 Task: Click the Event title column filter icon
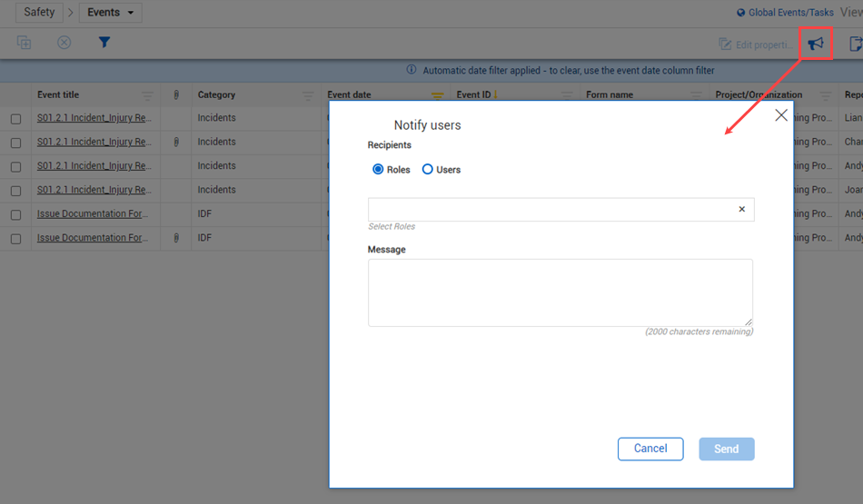point(147,95)
